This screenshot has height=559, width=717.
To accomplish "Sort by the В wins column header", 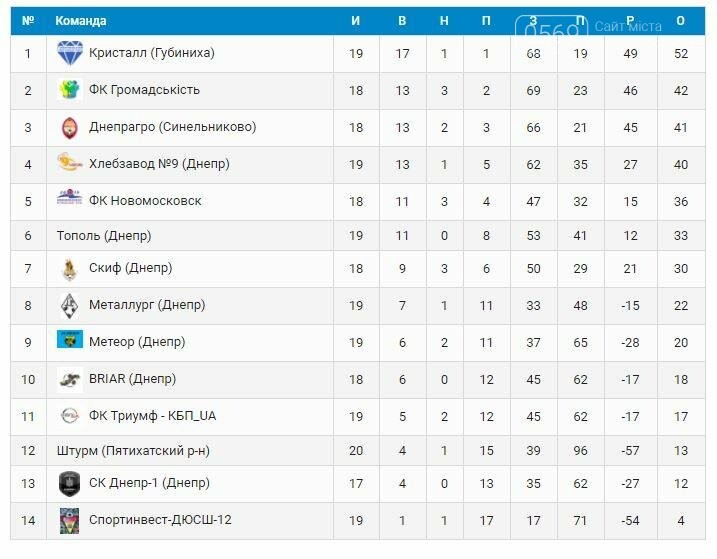I will (x=402, y=21).
